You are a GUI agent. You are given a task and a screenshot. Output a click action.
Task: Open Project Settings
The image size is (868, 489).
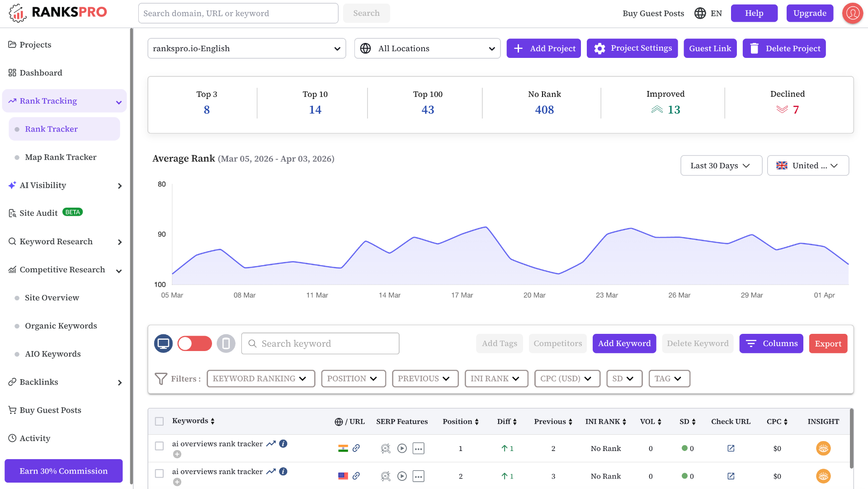pyautogui.click(x=632, y=48)
